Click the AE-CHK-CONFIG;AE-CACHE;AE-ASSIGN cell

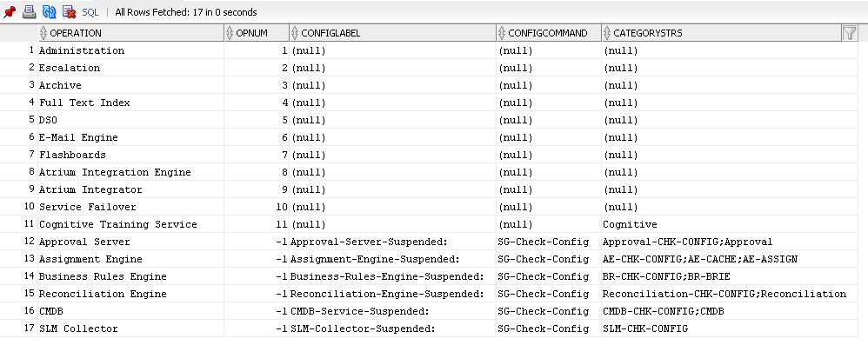coord(730,259)
